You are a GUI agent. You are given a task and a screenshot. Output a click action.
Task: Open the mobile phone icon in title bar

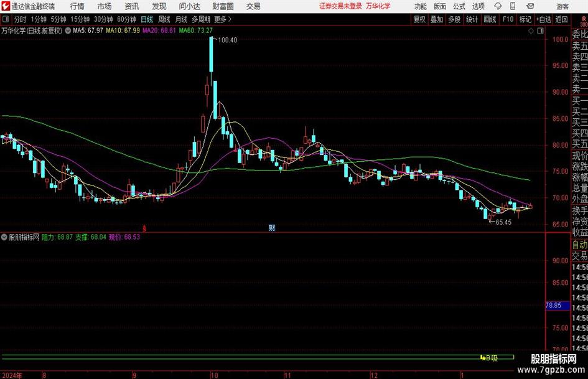click(x=513, y=6)
